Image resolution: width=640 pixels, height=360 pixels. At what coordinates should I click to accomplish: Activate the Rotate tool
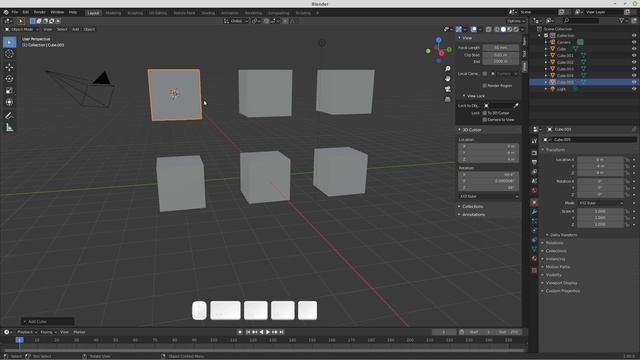pos(9,79)
